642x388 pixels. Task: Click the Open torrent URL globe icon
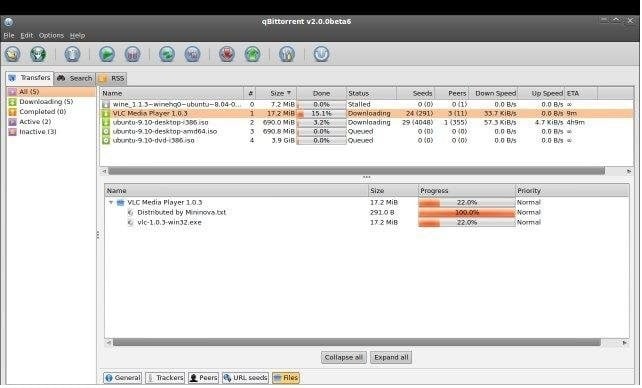38,54
